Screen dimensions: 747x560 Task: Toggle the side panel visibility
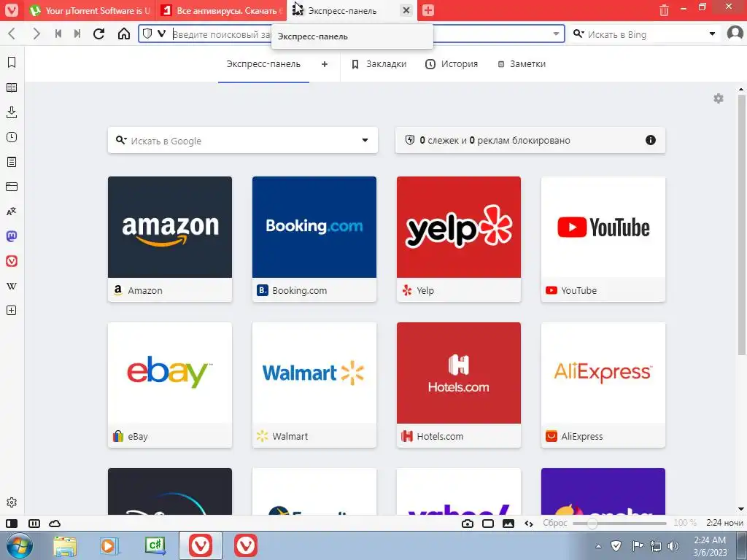click(12, 524)
